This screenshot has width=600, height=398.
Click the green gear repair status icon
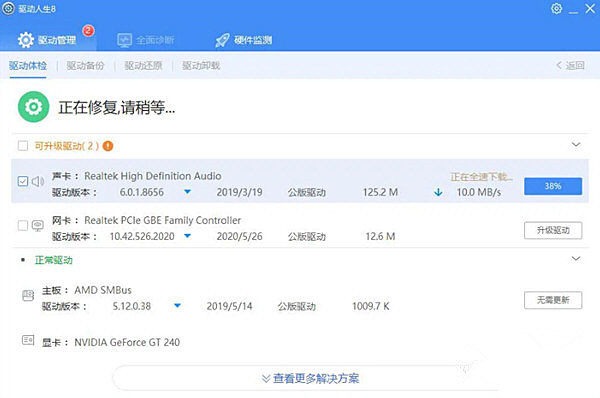(34, 107)
